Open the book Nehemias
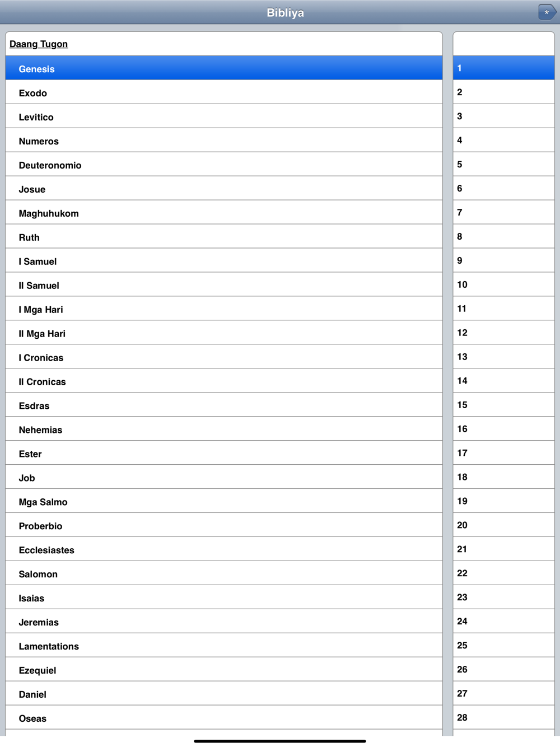The width and height of the screenshot is (560, 747). pyautogui.click(x=224, y=429)
